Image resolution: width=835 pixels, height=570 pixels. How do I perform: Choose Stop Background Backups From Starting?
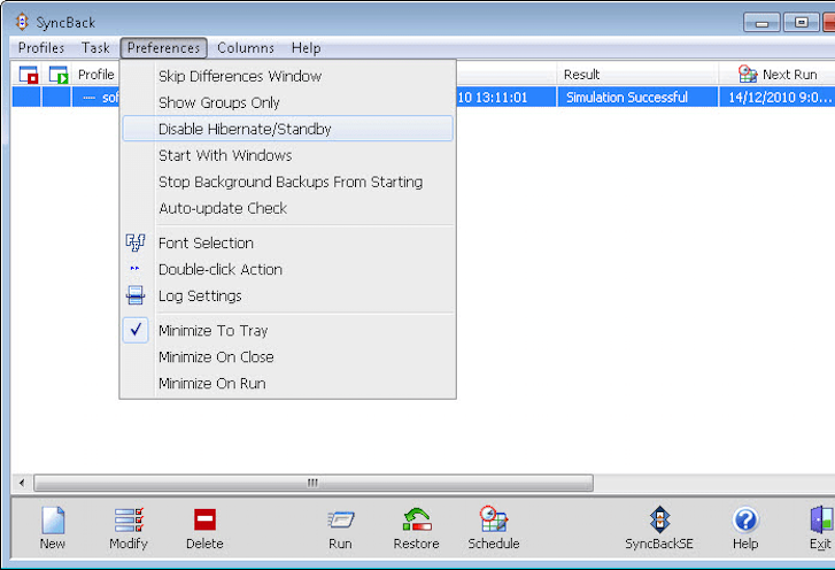(288, 182)
